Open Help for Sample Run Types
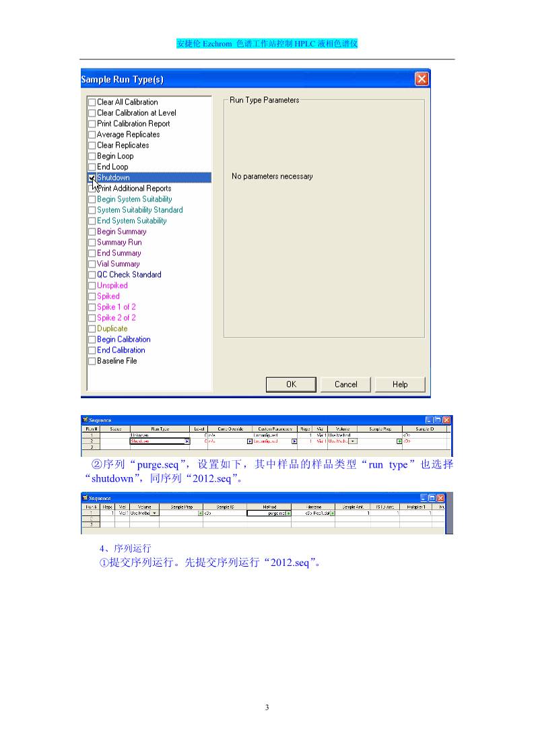The image size is (534, 756). pyautogui.click(x=400, y=384)
